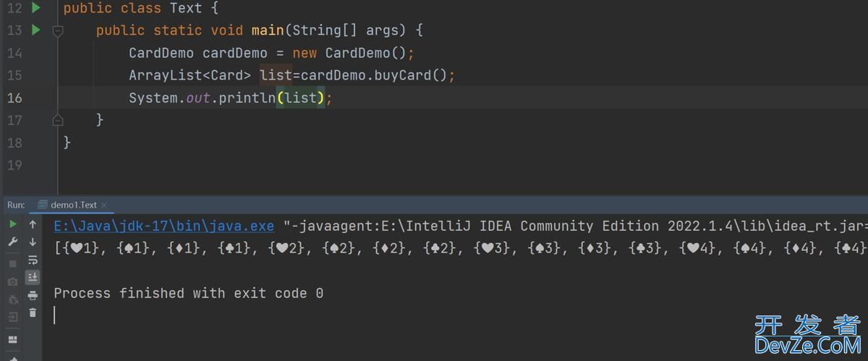Print console output using the printer icon
The height and width of the screenshot is (361, 868).
[x=33, y=295]
